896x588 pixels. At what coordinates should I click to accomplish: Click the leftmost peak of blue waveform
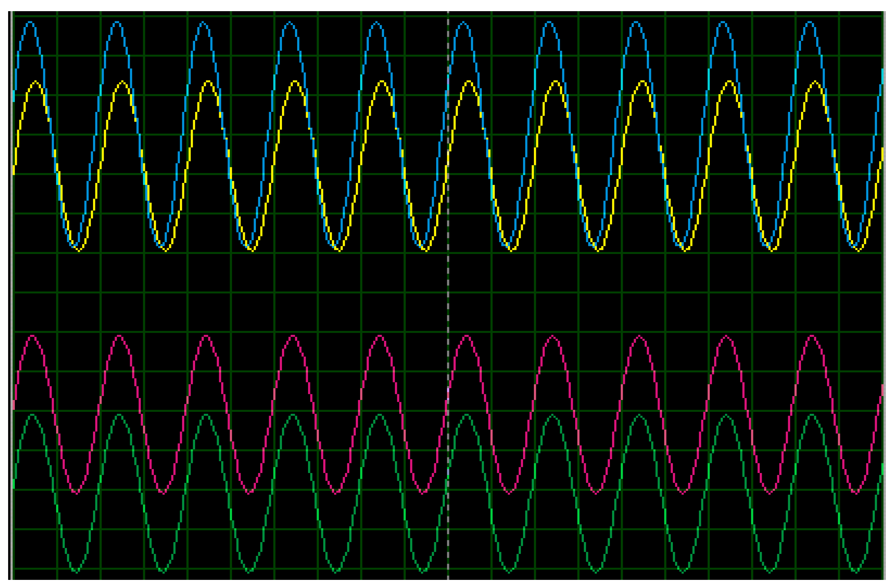coord(30,23)
